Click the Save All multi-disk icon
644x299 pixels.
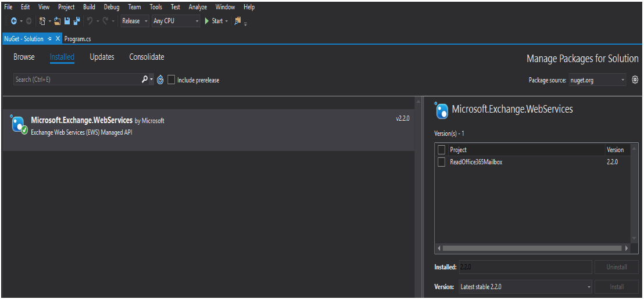pos(77,21)
